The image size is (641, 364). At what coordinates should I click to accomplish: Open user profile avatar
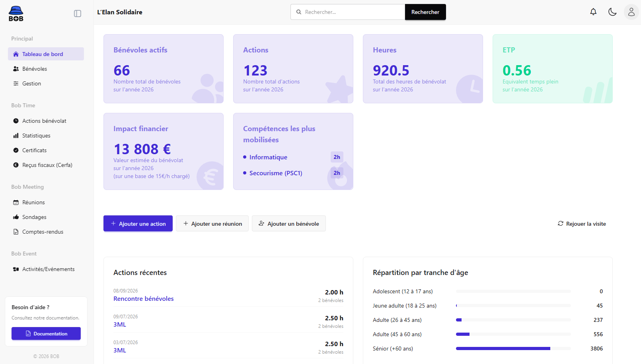[631, 12]
